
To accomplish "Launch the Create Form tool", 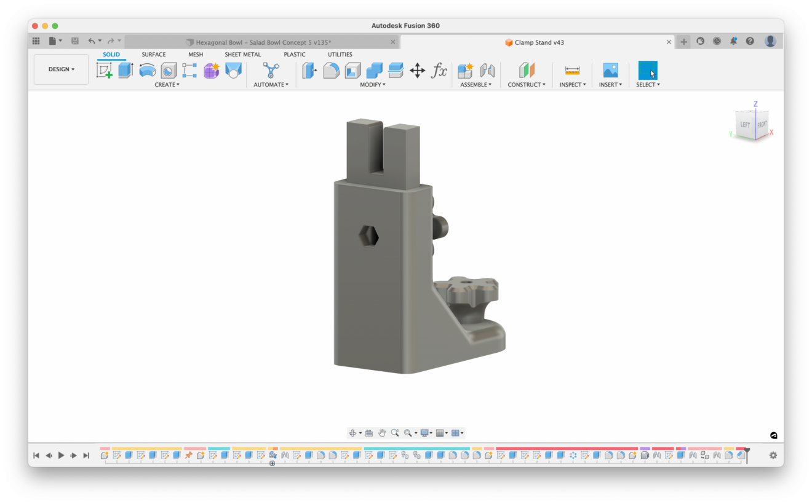I will coord(211,70).
